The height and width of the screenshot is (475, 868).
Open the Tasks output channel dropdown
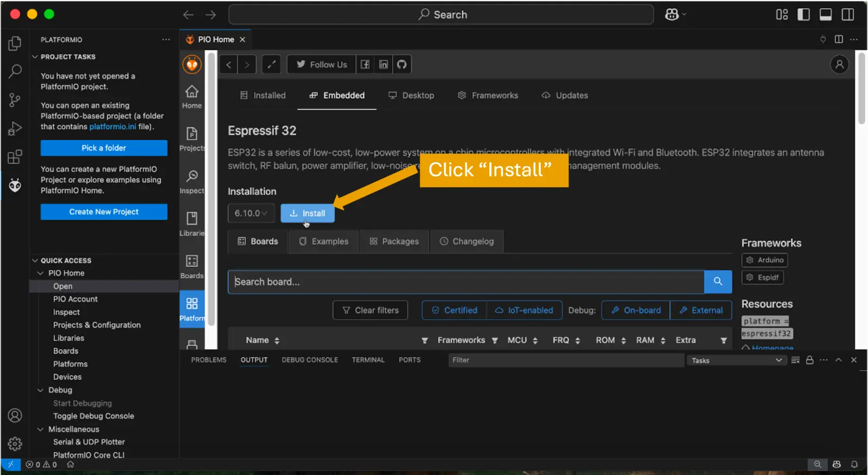[x=737, y=360]
